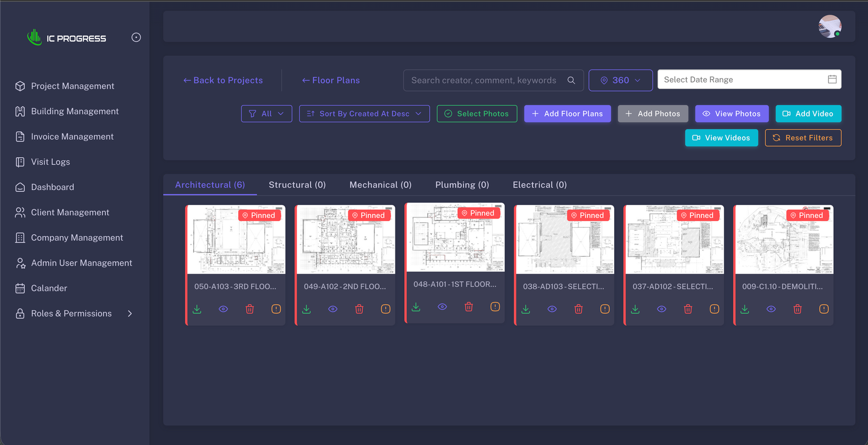Open the calendar icon in date range
Screen dimensions: 868x445
click(x=832, y=80)
